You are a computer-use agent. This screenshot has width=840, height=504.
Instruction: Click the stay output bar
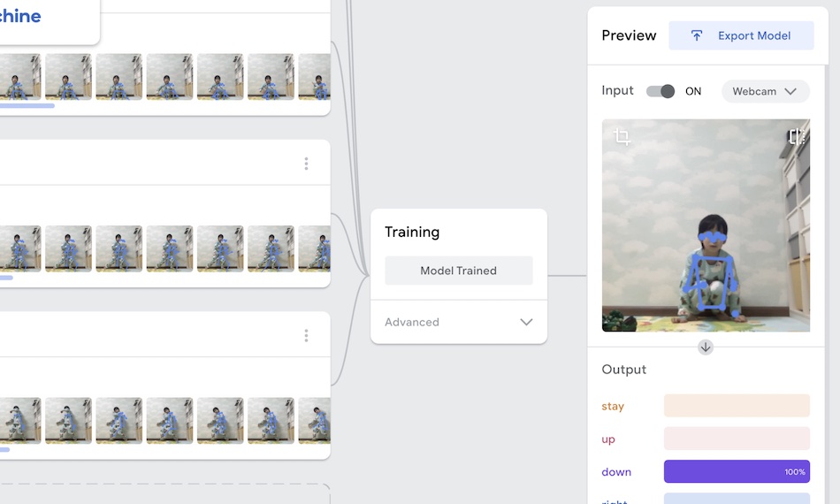pyautogui.click(x=737, y=406)
